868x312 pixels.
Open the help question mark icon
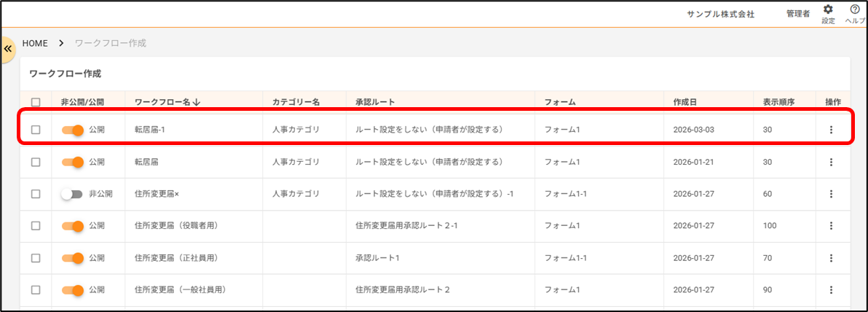[x=856, y=10]
